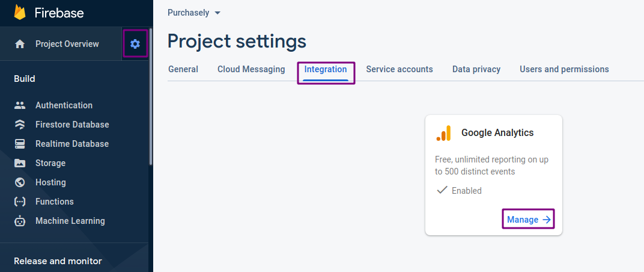Open Project Overview in sidebar
This screenshot has width=644, height=272.
61,44
